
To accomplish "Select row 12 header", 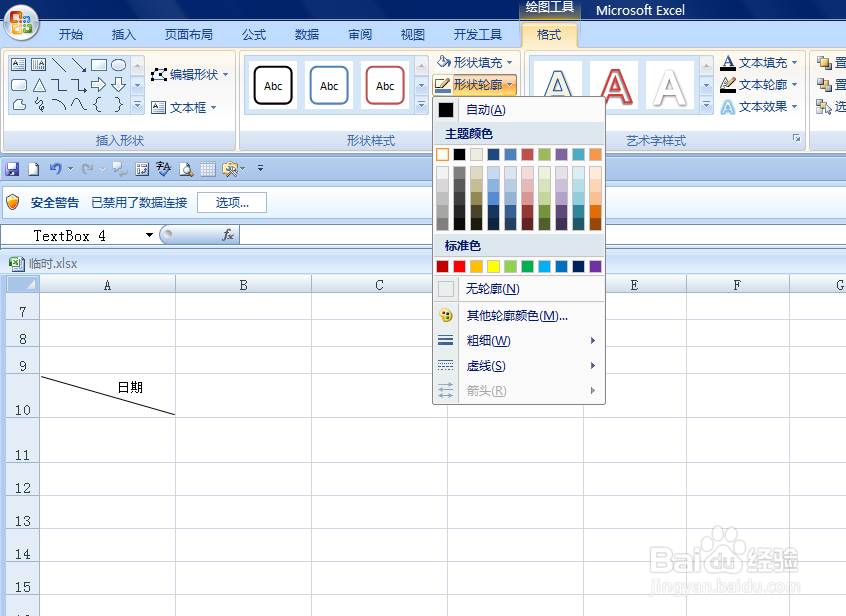I will [x=22, y=480].
